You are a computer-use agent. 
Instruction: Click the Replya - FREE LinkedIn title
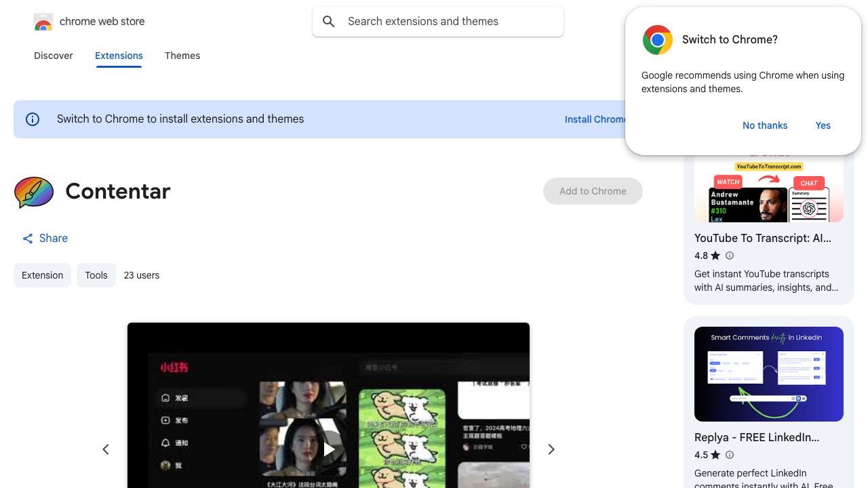[x=757, y=437]
